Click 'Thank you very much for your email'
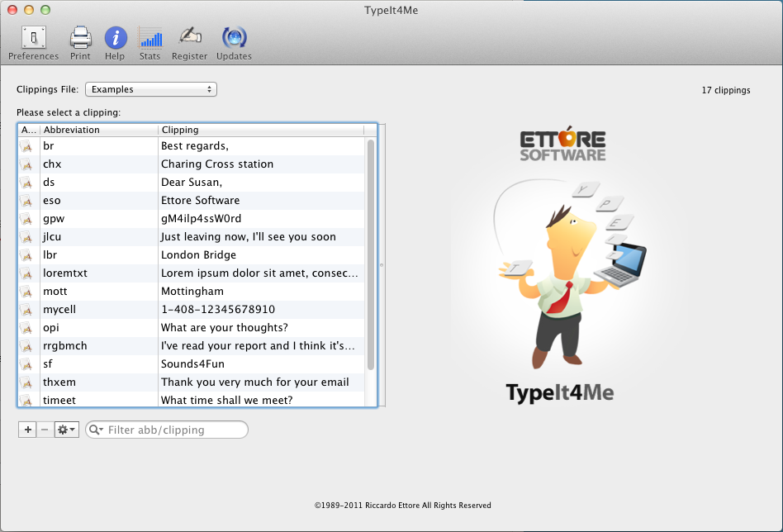783x532 pixels. point(254,382)
